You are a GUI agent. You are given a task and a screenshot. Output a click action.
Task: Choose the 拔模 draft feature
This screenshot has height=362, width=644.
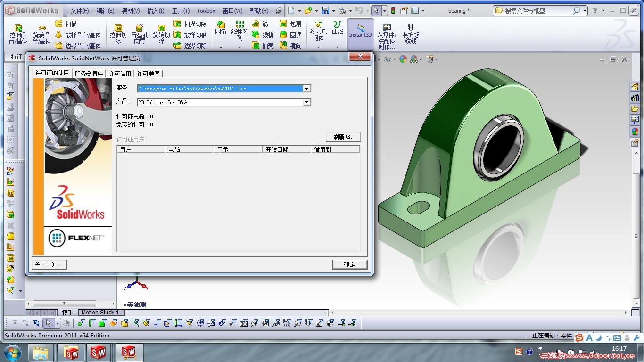[x=263, y=35]
